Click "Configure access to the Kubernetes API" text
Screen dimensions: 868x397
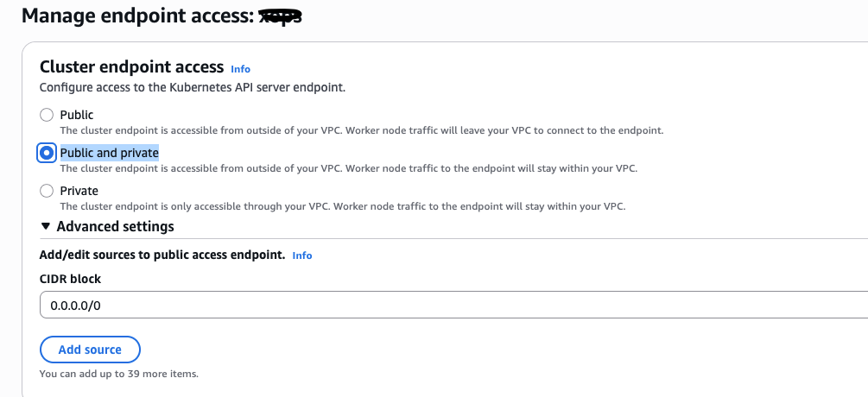pyautogui.click(x=192, y=87)
